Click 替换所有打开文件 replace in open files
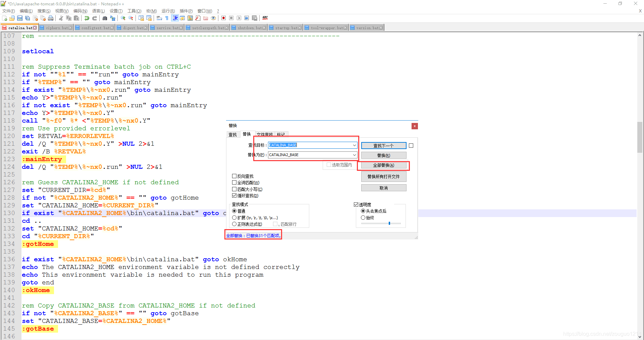 coord(384,177)
